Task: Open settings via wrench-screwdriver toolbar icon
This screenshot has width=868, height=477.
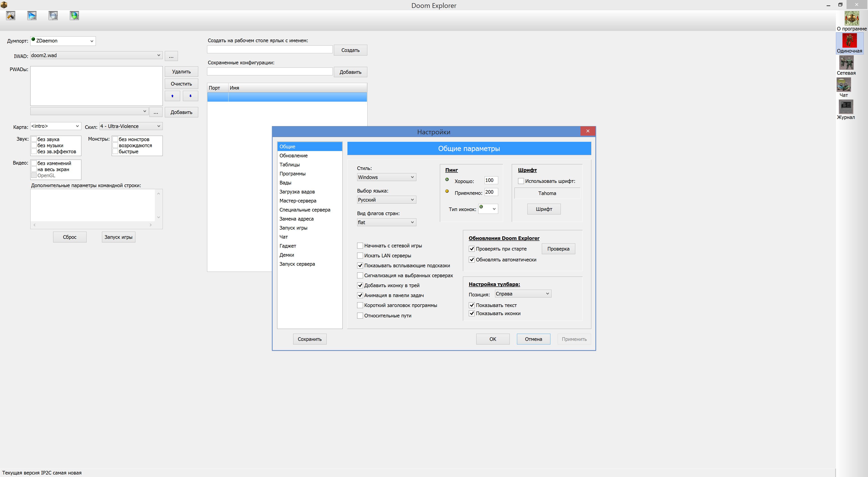Action: click(x=11, y=16)
